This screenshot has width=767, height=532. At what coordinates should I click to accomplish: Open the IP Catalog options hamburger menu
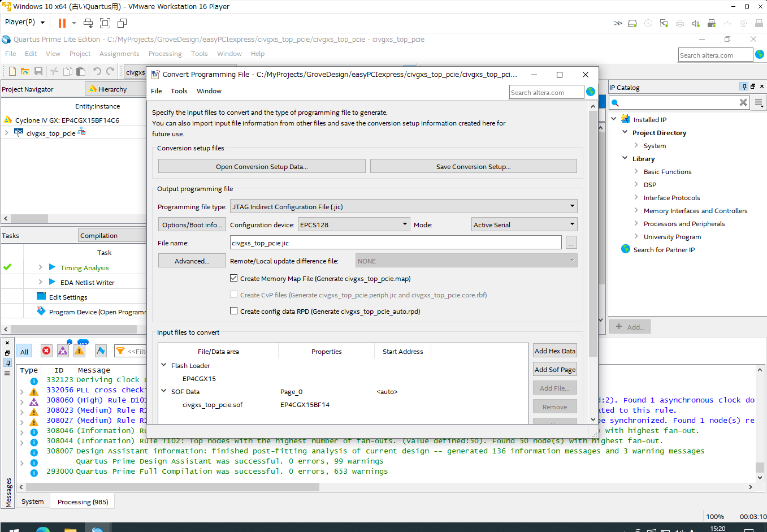[x=759, y=103]
